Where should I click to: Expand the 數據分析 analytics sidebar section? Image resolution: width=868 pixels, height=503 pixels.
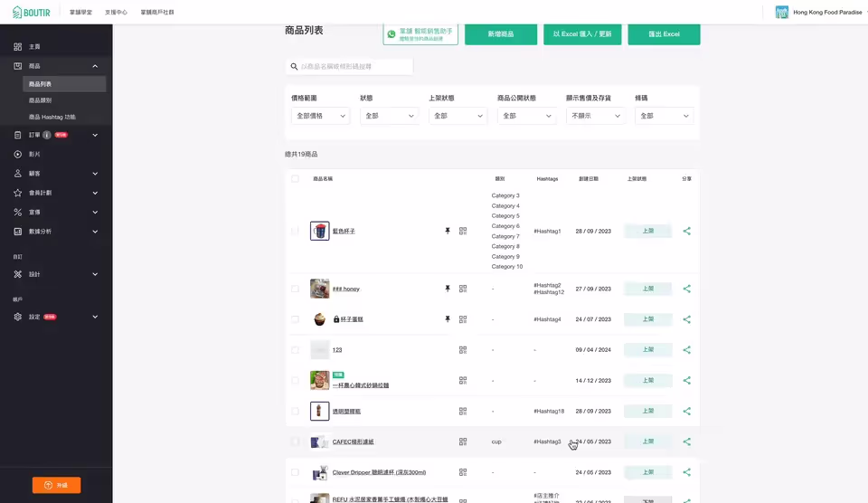point(95,232)
